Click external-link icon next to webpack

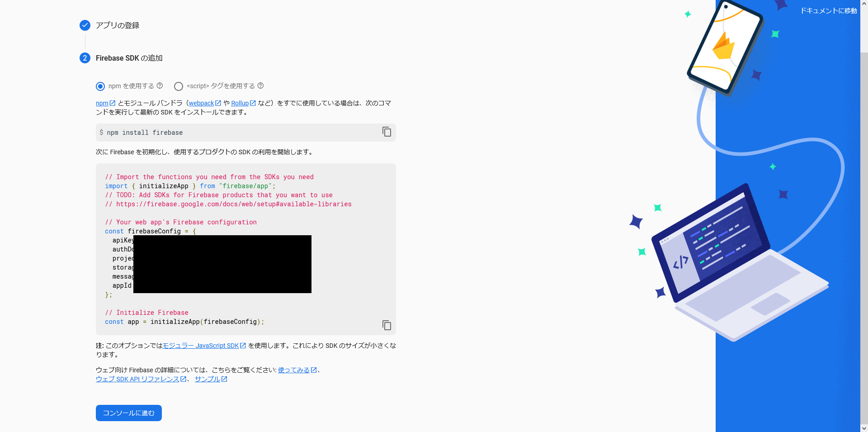pos(218,103)
